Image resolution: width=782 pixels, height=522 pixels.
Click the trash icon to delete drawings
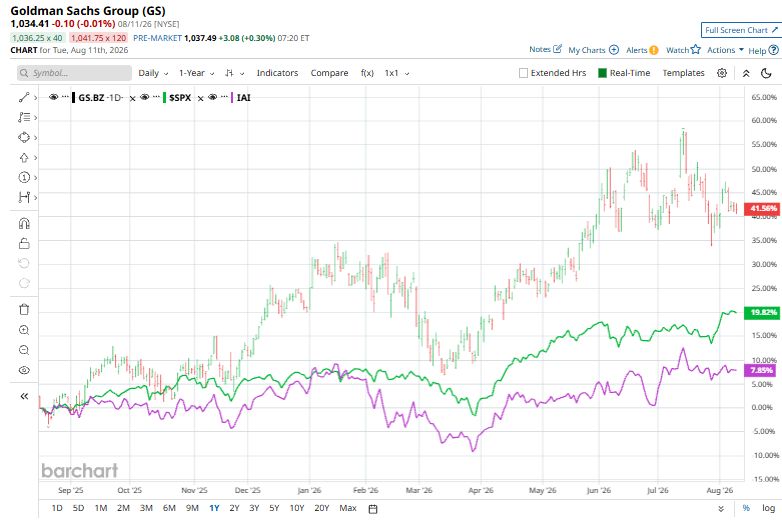point(24,310)
